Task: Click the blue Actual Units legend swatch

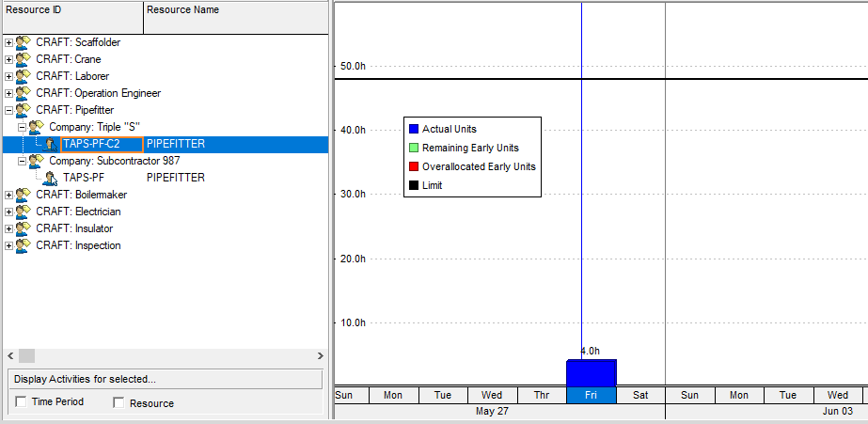Action: 413,129
